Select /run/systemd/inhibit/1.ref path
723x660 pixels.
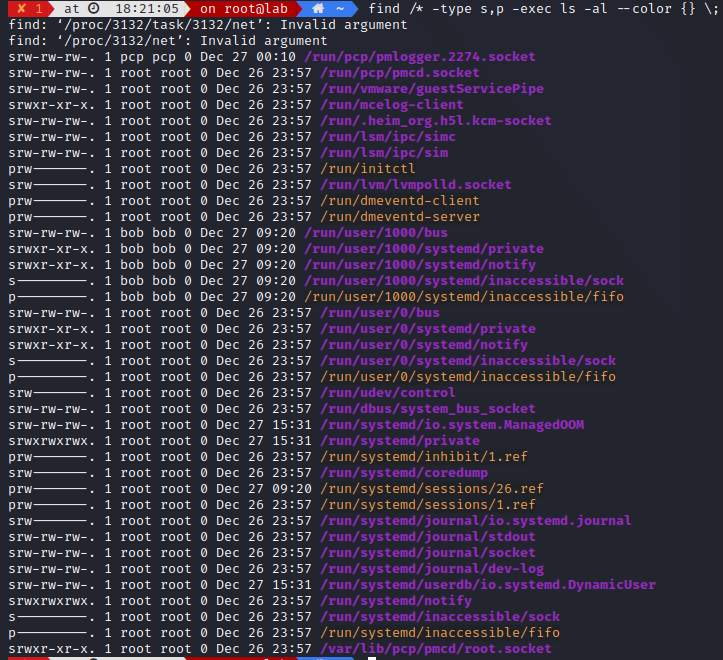(424, 457)
